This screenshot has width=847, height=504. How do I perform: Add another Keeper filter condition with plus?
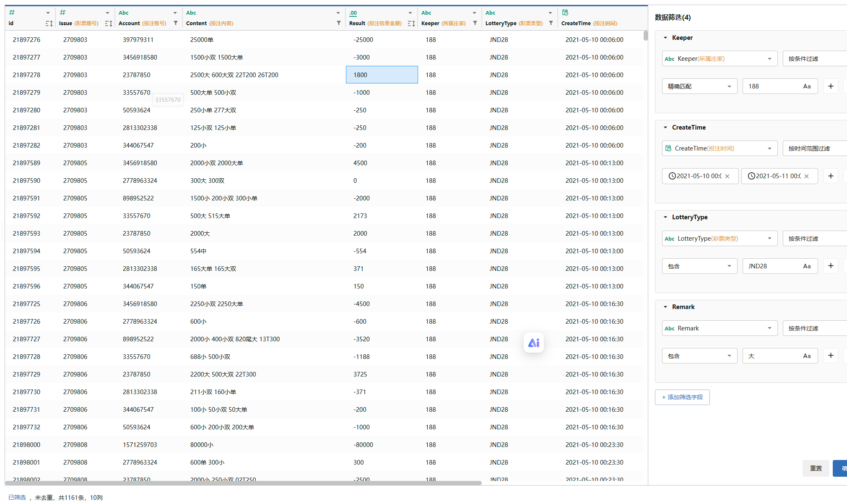[x=831, y=86]
